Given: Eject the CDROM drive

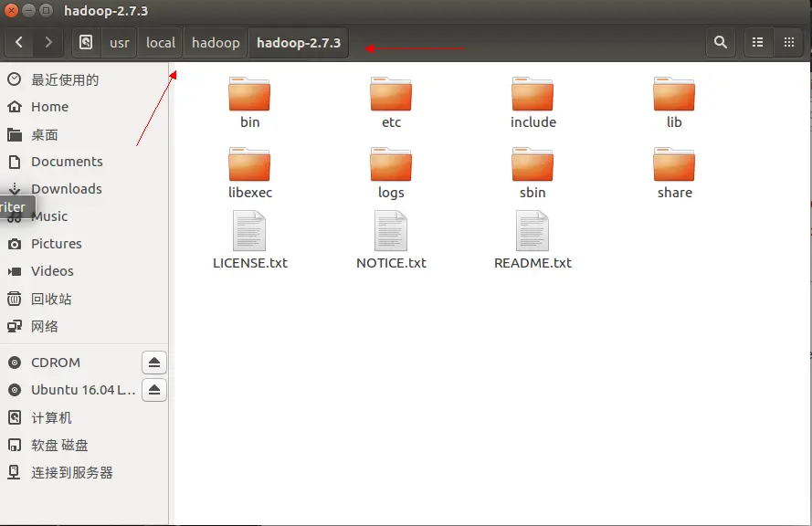Looking at the screenshot, I should [154, 363].
